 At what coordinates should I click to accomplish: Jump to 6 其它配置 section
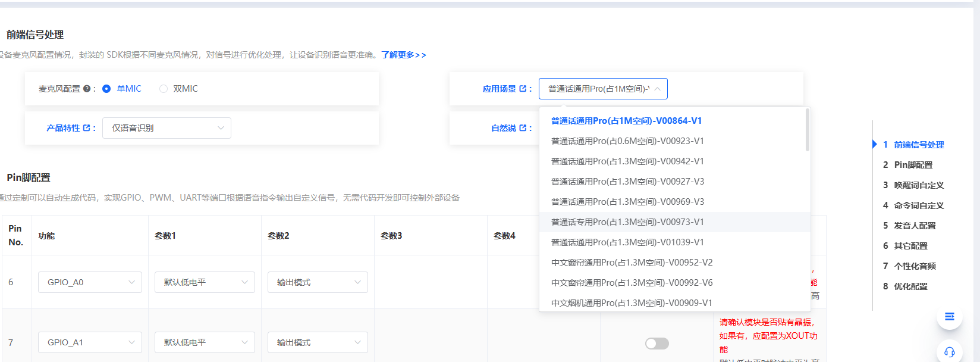[905, 246]
